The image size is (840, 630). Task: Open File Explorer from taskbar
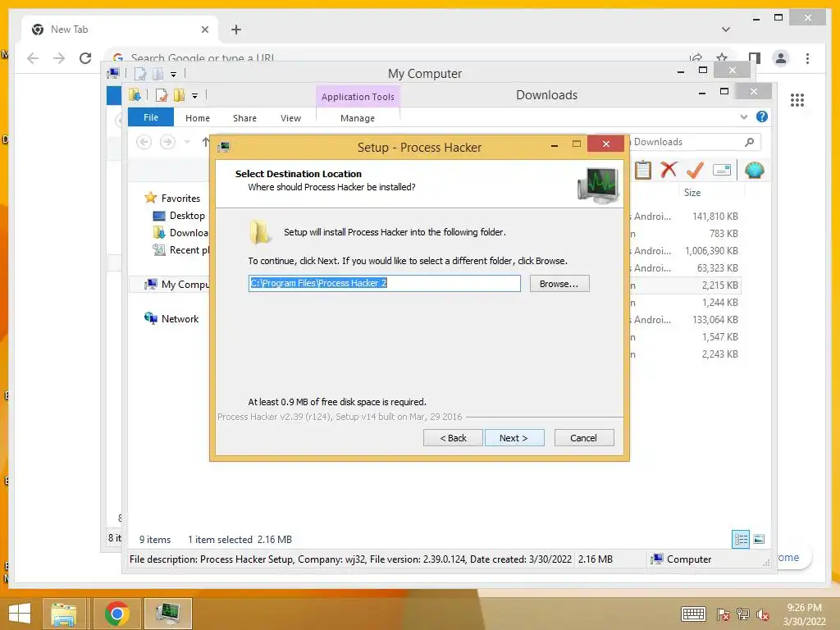63,614
